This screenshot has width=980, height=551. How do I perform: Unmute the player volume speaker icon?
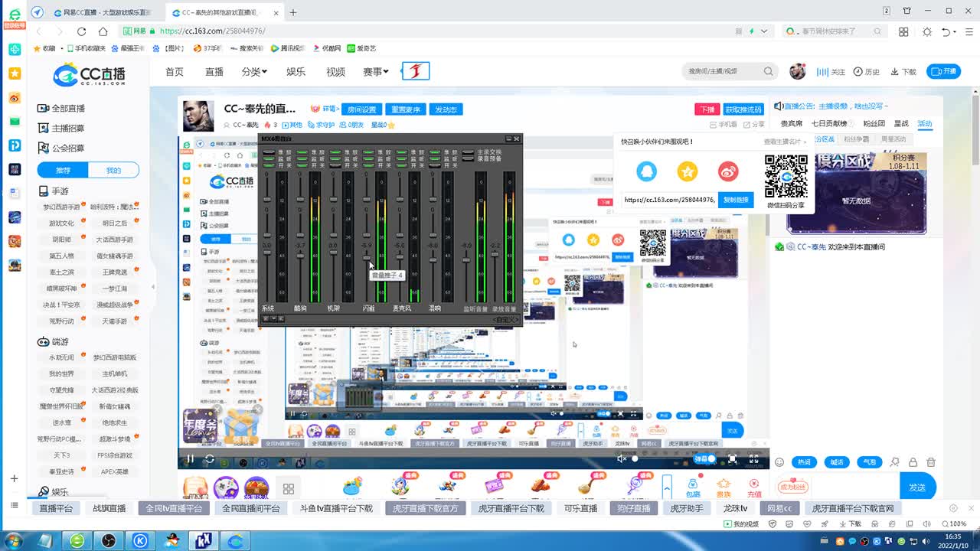point(622,459)
